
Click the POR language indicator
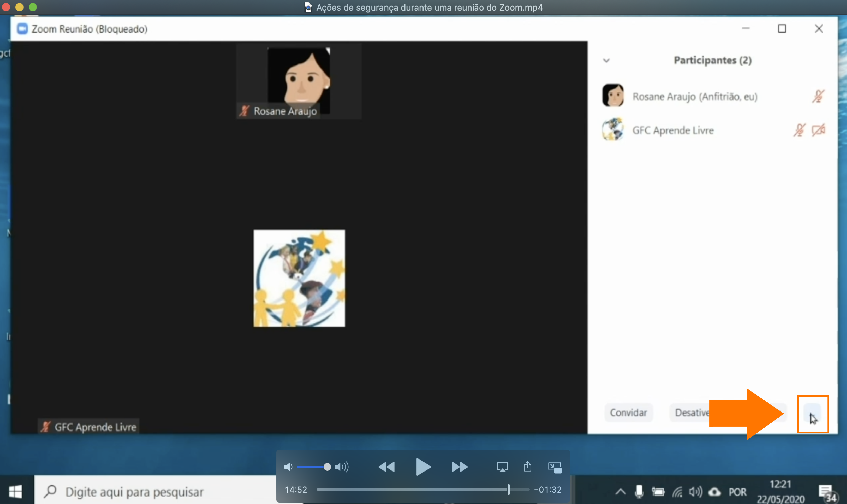738,492
